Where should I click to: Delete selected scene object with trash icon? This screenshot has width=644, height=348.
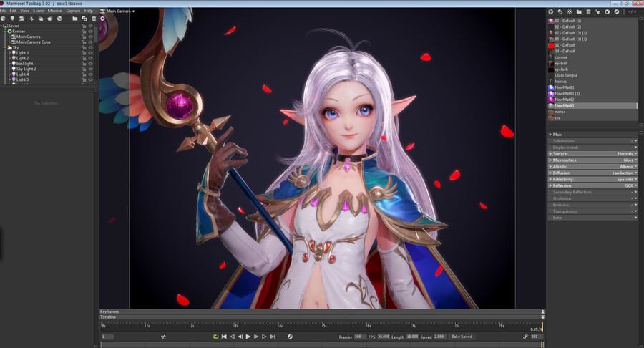point(94,19)
